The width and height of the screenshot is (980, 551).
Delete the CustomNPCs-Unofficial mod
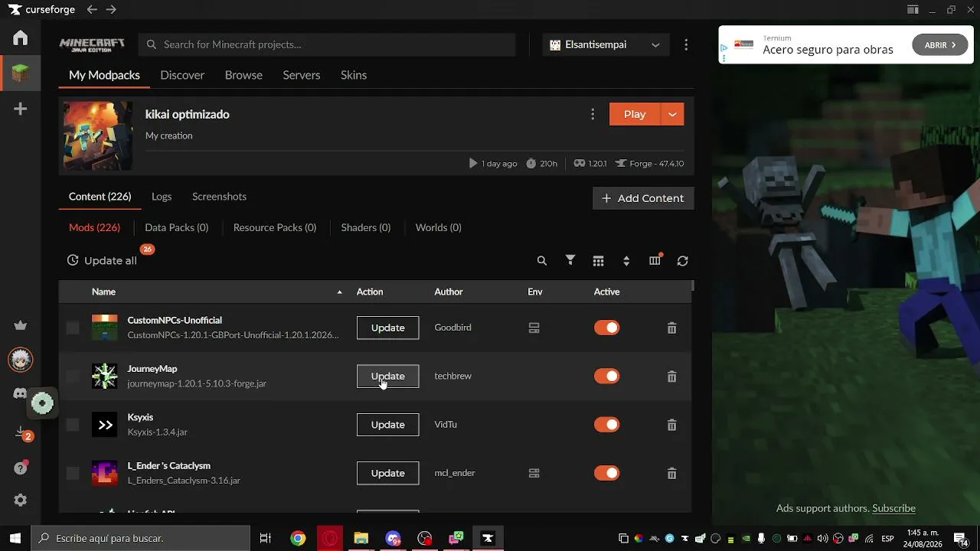[x=671, y=328]
